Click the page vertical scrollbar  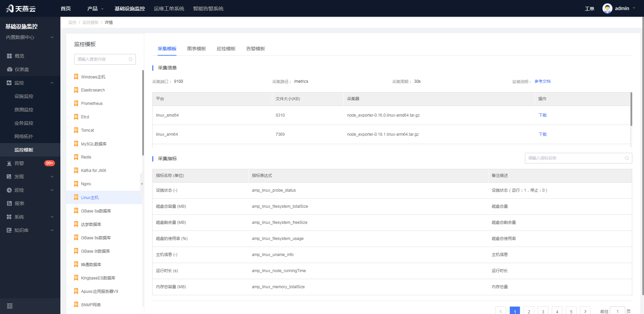(643, 156)
